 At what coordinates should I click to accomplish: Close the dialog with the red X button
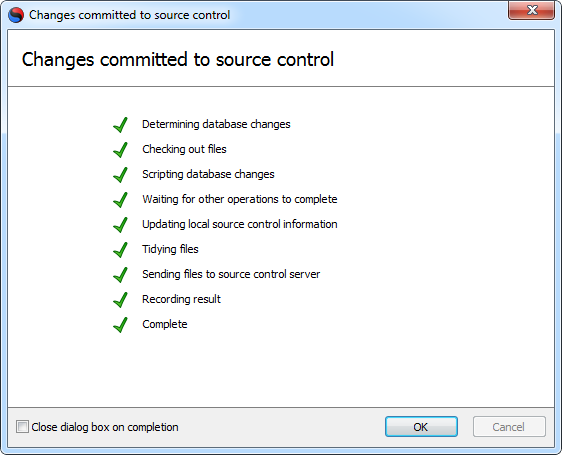pyautogui.click(x=532, y=10)
